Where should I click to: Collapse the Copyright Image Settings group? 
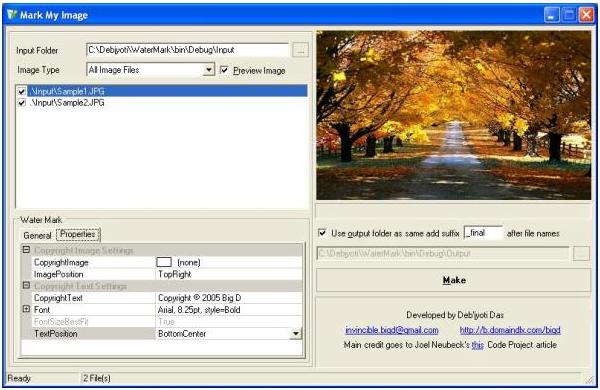(x=26, y=250)
